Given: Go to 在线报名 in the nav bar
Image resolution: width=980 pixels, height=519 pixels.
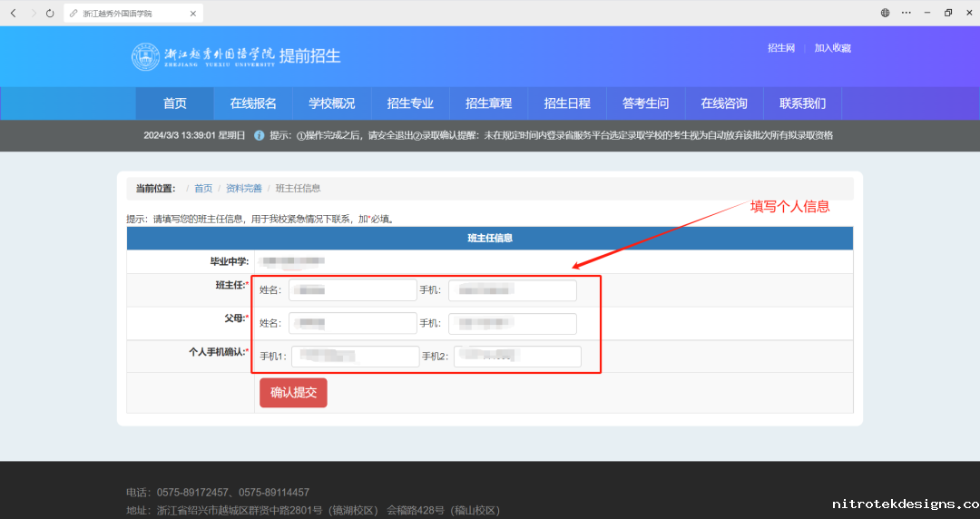Looking at the screenshot, I should click(253, 103).
